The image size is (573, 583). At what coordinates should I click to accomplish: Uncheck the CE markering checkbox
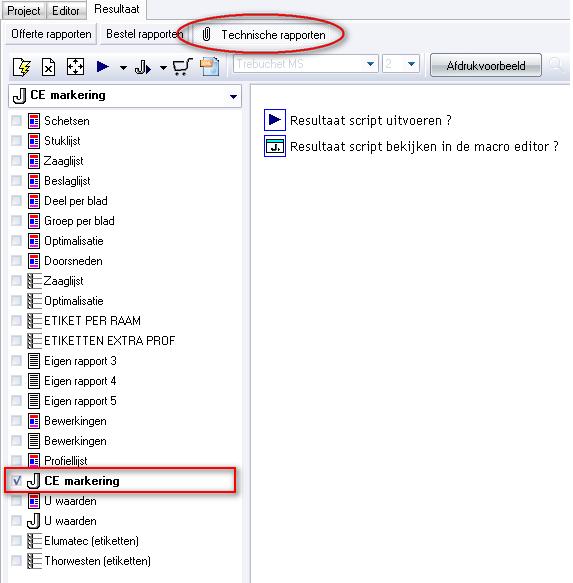pos(17,480)
